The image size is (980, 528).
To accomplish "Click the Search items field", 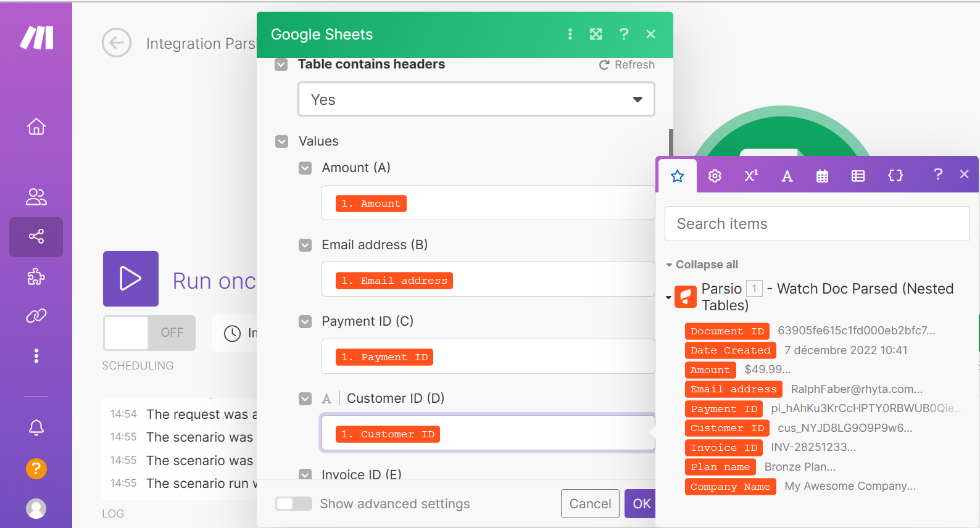I will pyautogui.click(x=816, y=224).
